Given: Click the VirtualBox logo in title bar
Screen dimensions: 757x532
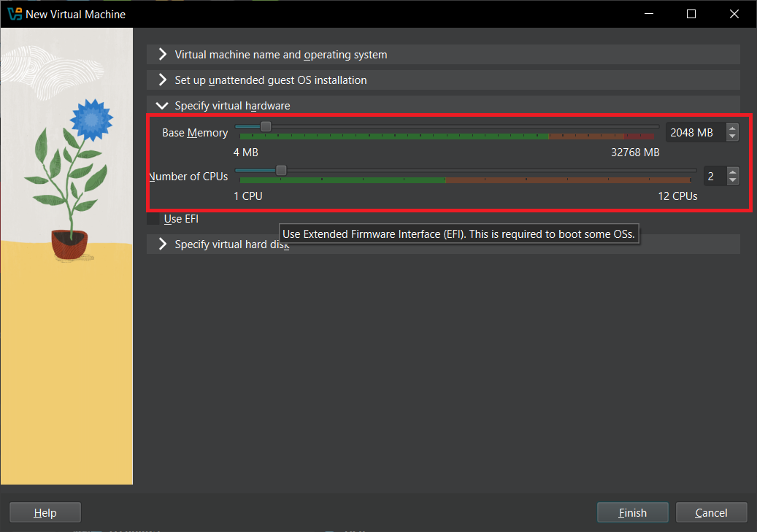Looking at the screenshot, I should coord(15,14).
